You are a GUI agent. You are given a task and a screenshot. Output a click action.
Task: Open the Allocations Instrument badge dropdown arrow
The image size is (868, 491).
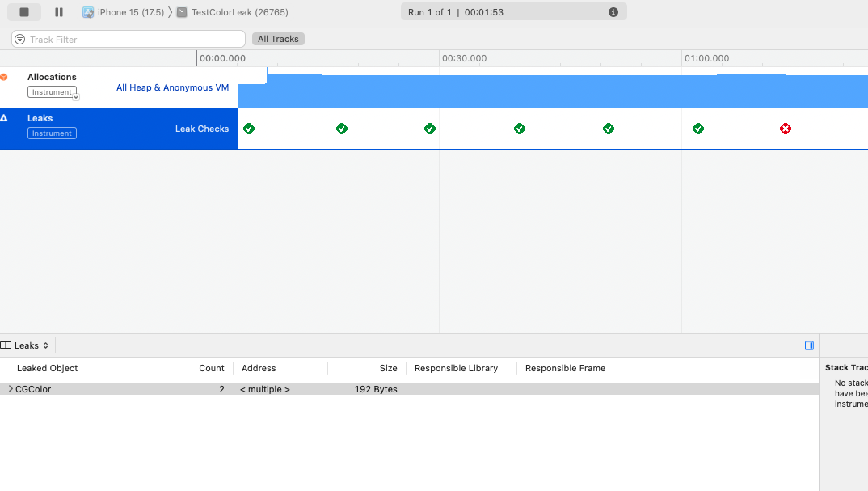click(x=76, y=96)
